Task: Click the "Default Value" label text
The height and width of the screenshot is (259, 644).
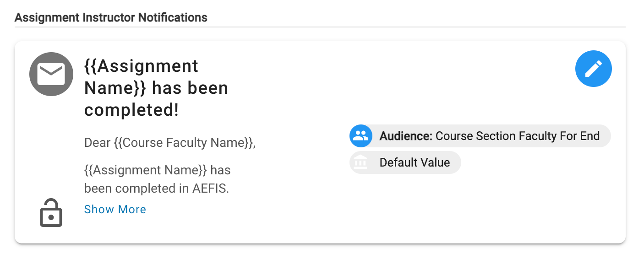Action: [x=415, y=162]
